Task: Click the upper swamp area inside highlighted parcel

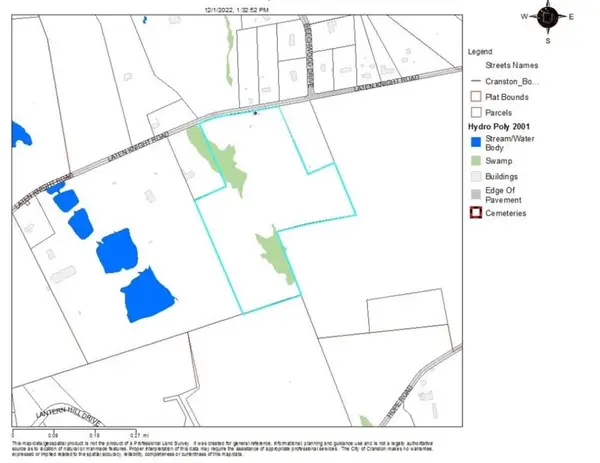Action: coord(222,158)
